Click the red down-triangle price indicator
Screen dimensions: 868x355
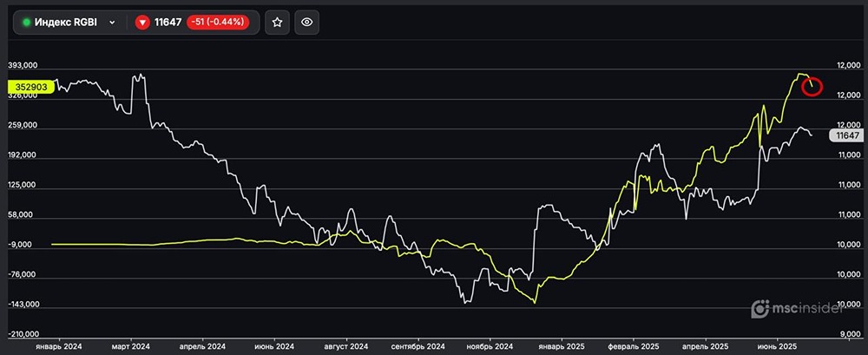143,23
